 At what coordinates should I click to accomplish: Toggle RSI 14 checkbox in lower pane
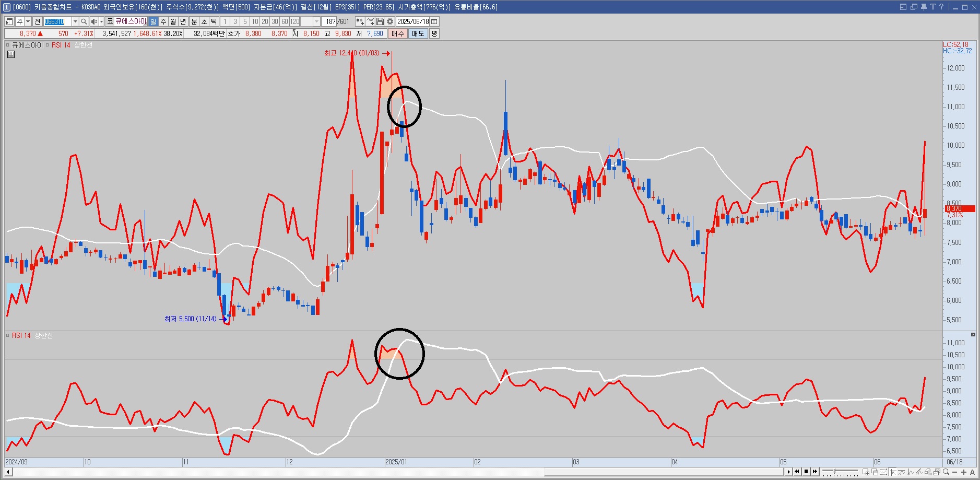point(8,335)
